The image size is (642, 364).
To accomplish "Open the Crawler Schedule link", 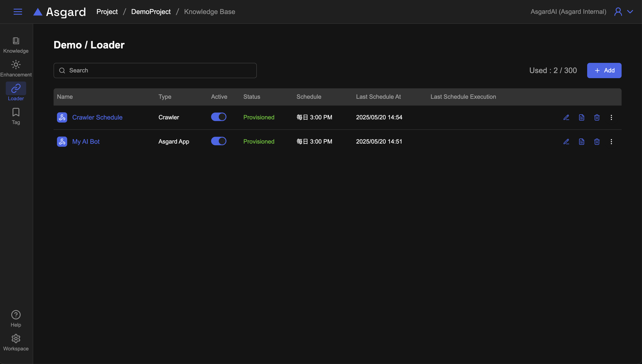I will (x=97, y=117).
